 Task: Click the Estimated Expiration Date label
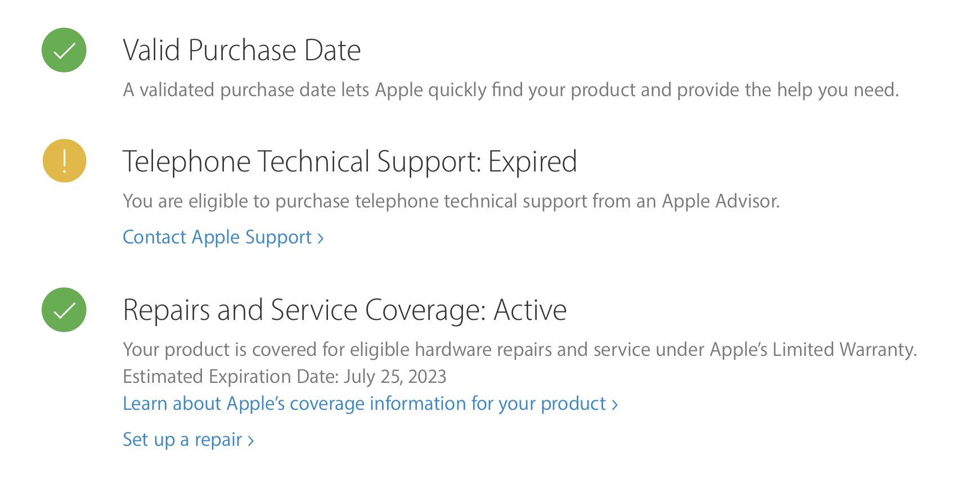click(x=231, y=376)
